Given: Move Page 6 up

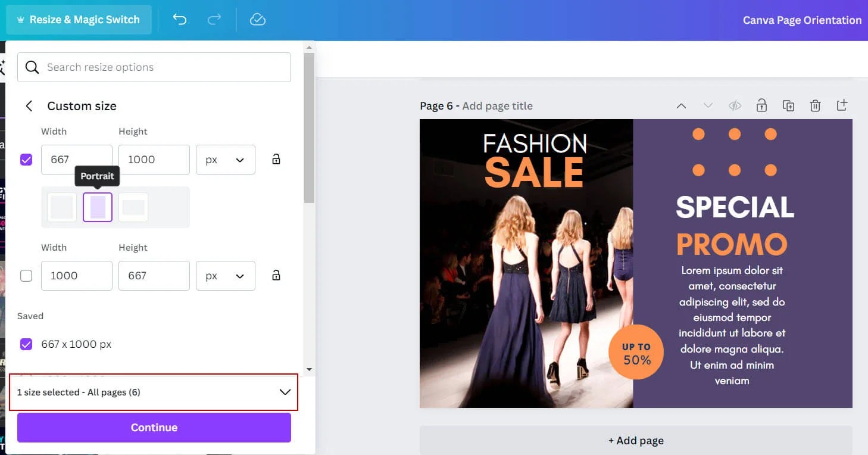Looking at the screenshot, I should pos(682,106).
